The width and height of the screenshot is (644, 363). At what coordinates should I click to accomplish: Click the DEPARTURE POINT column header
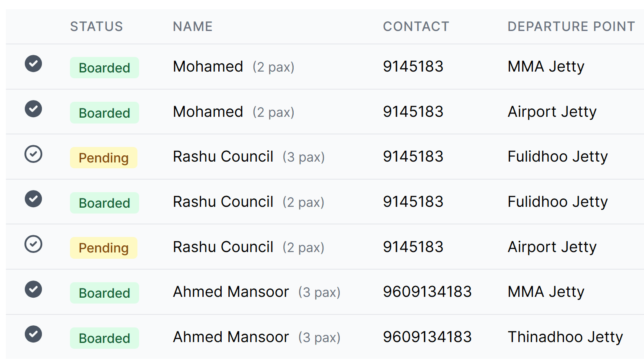(x=571, y=26)
